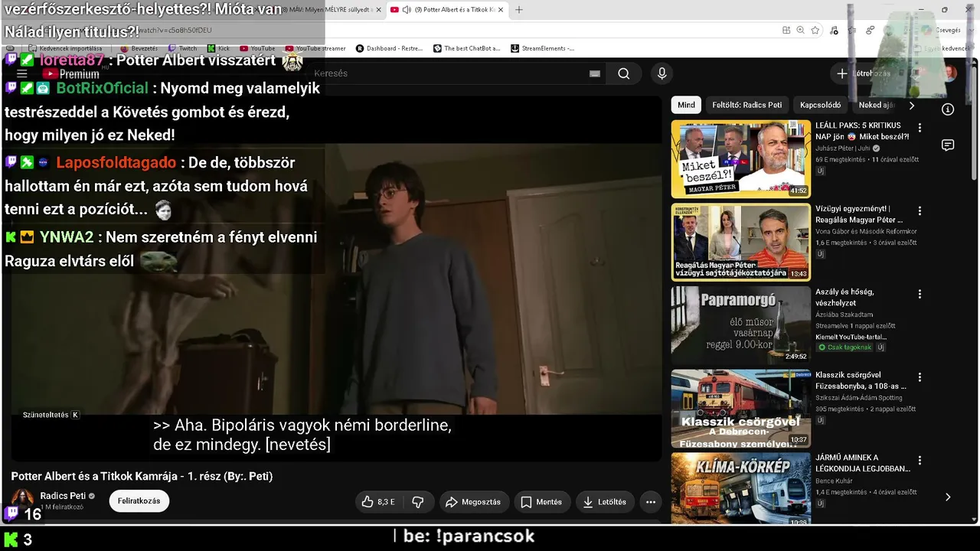This screenshot has width=980, height=551.
Task: Open the Radics Peti channel name link
Action: click(63, 496)
